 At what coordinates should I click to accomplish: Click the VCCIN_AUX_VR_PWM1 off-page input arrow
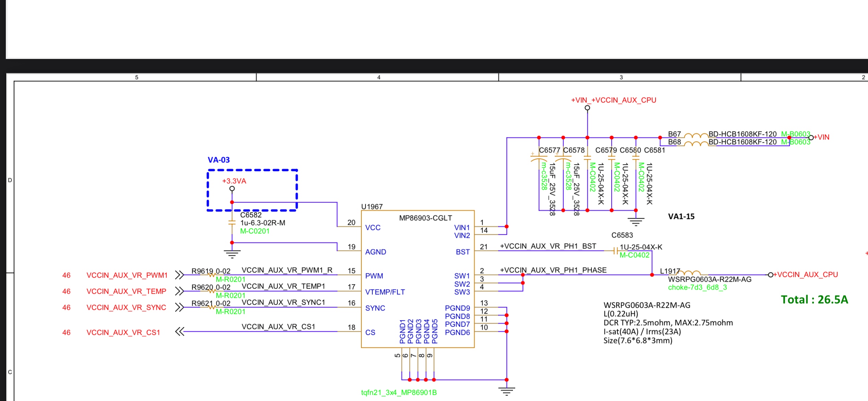[x=179, y=275]
